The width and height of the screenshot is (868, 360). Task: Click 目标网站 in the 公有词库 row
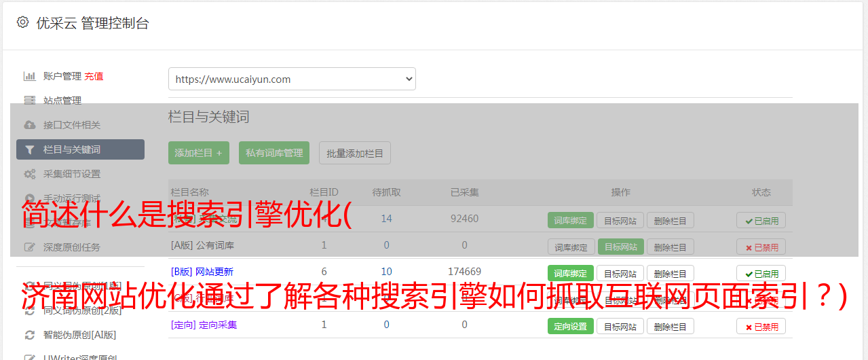click(x=620, y=247)
